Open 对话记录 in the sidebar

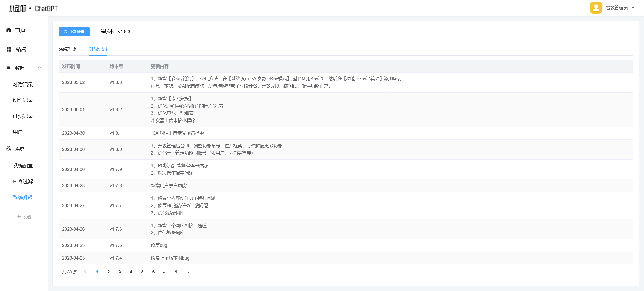click(x=23, y=84)
